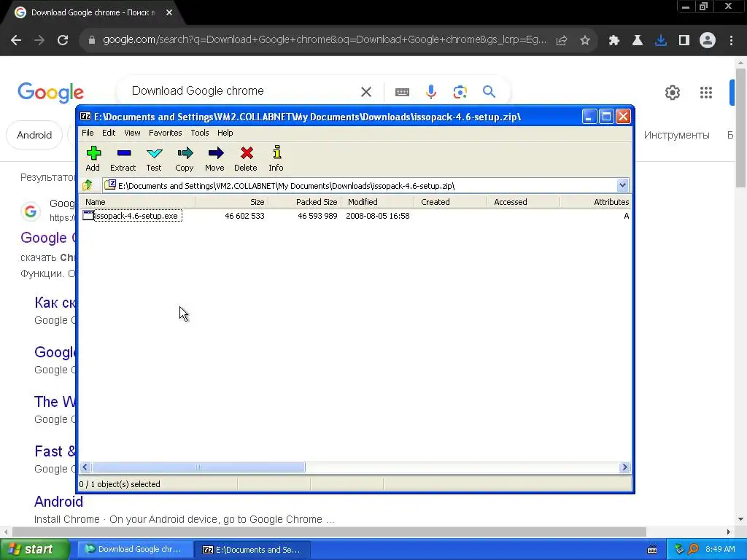Click the Windows start button

(34, 549)
